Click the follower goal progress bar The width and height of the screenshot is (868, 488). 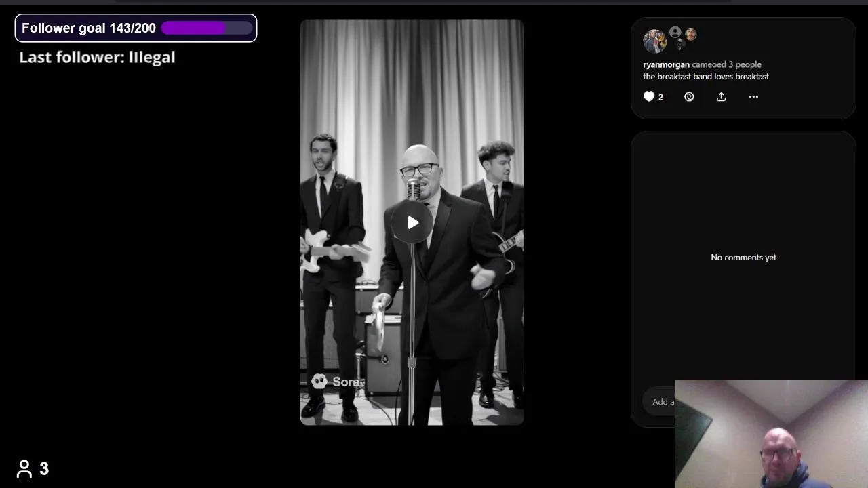pos(207,28)
